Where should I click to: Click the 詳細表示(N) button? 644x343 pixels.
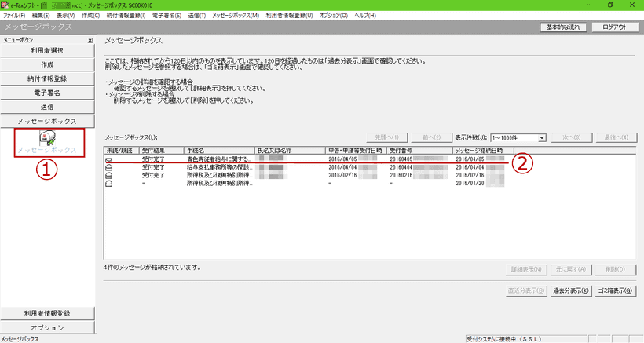[x=526, y=269]
